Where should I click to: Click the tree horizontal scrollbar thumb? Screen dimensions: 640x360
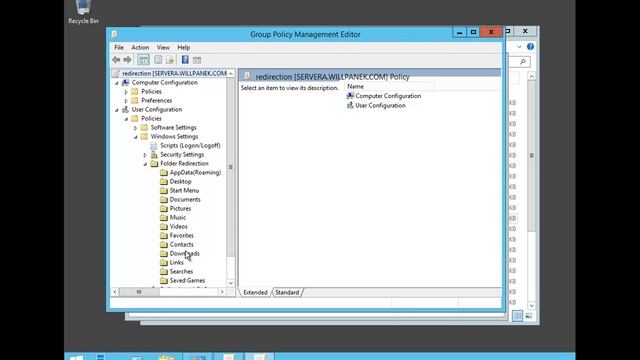(x=139, y=292)
